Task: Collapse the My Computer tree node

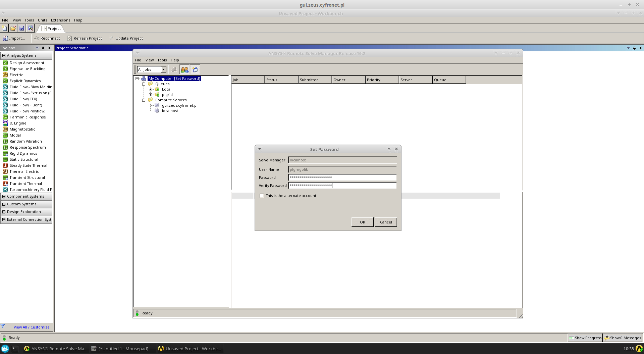Action: tap(137, 79)
